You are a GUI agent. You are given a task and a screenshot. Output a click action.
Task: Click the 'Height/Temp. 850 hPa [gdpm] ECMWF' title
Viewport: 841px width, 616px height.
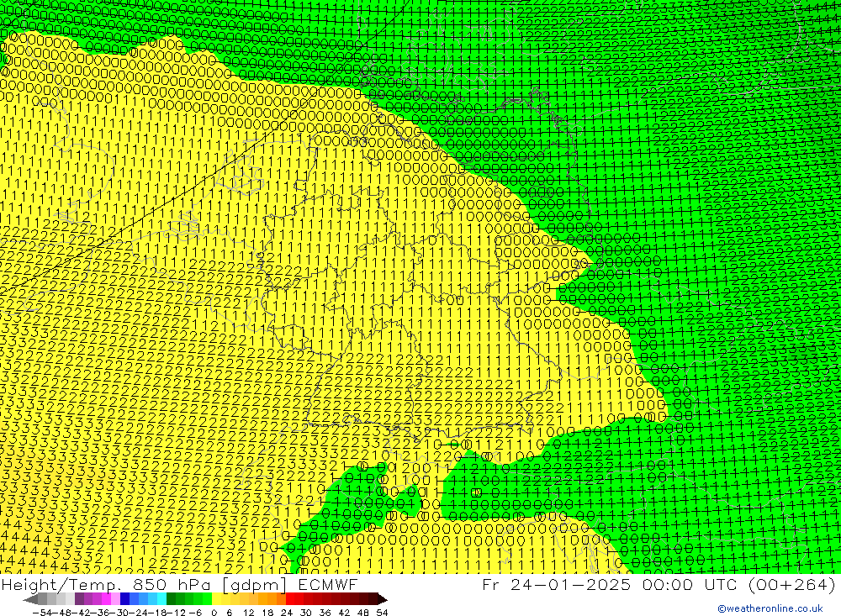pos(179,584)
